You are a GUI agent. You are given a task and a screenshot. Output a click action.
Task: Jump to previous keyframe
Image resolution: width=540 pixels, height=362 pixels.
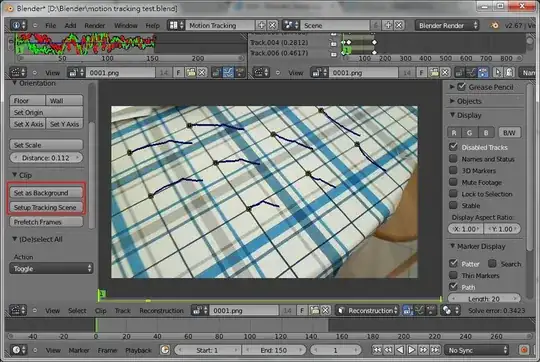(x=388, y=350)
